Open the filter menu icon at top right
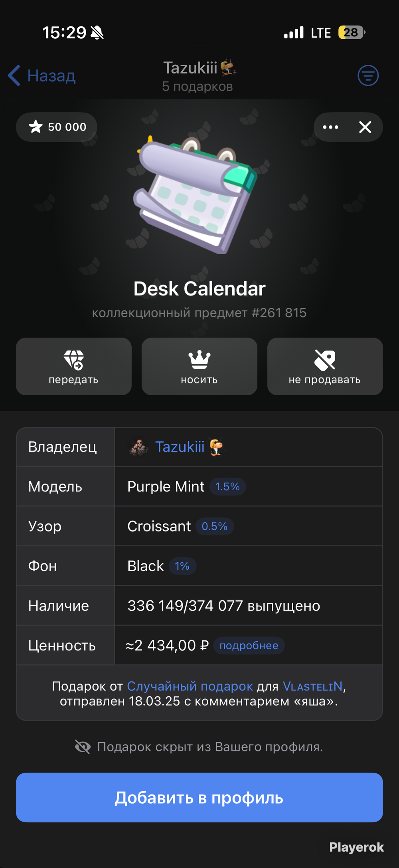 pyautogui.click(x=368, y=75)
